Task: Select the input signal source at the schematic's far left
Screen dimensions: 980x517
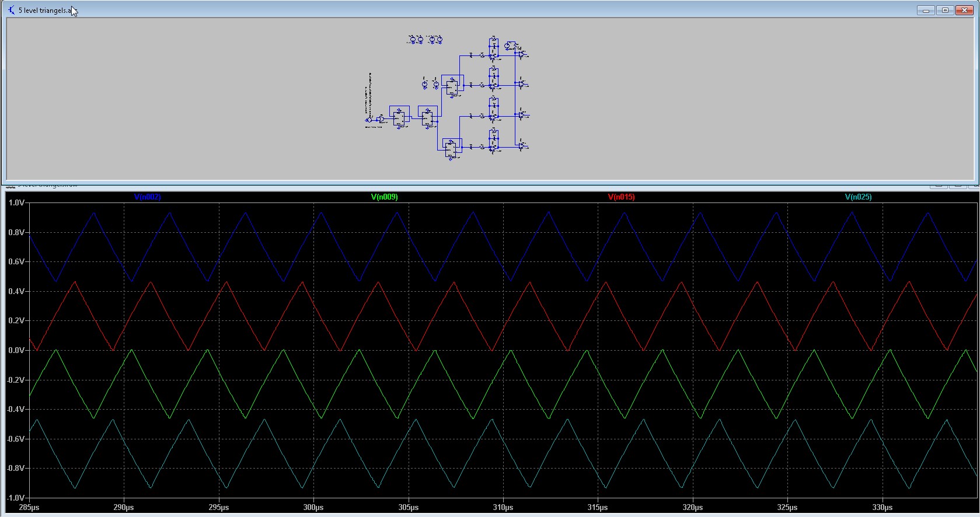Action: (369, 120)
